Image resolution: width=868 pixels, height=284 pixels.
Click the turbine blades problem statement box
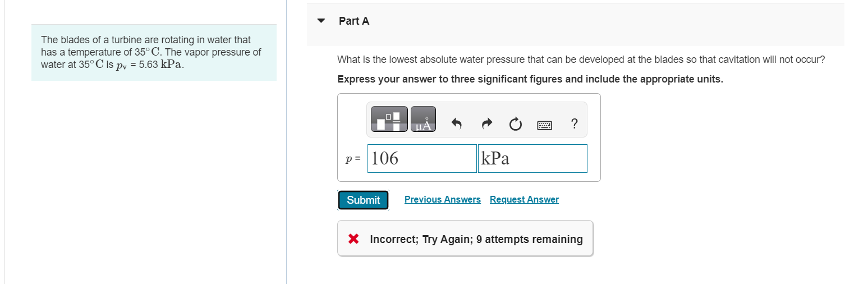(x=154, y=52)
